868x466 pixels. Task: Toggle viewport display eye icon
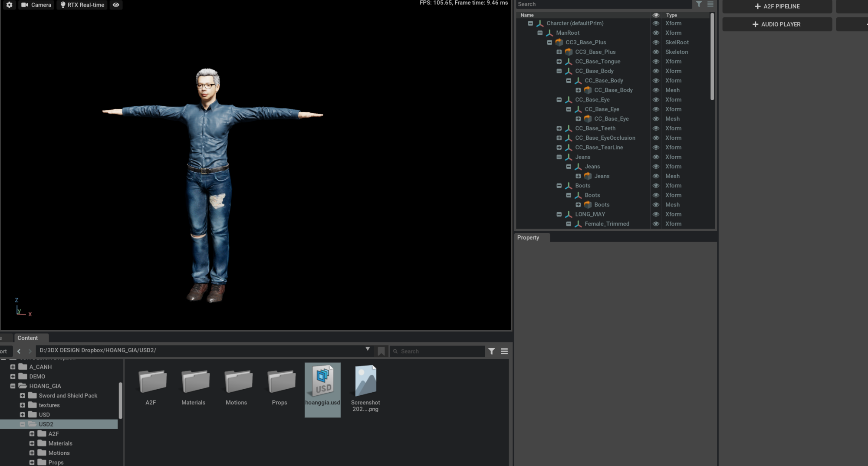pyautogui.click(x=116, y=5)
